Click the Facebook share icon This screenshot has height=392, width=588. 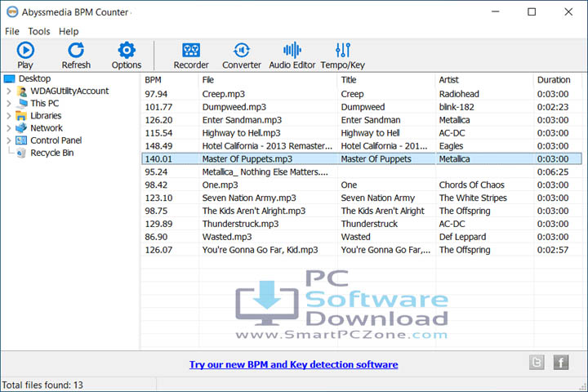click(x=561, y=363)
